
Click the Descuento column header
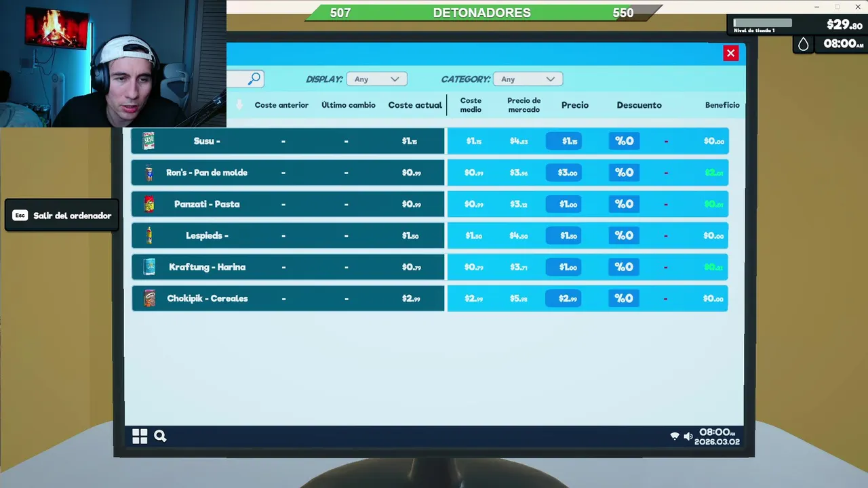(x=639, y=105)
